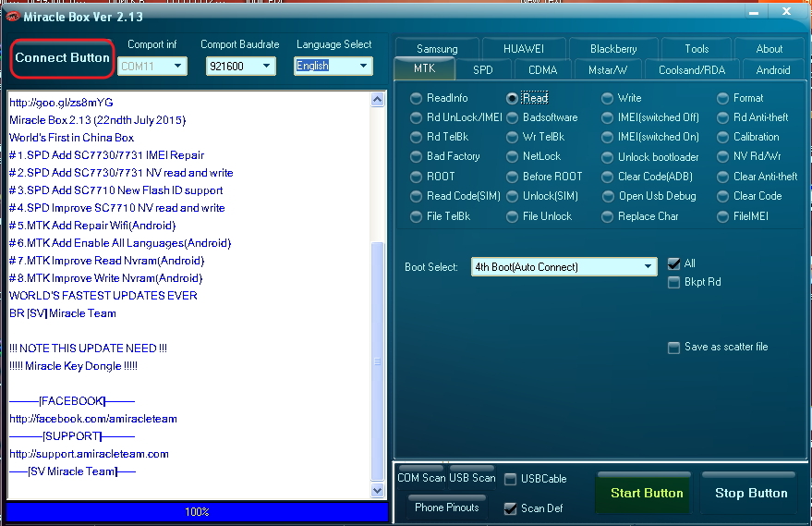
Task: Click the log panel vertical scrollbar thumb
Action: click(378, 361)
